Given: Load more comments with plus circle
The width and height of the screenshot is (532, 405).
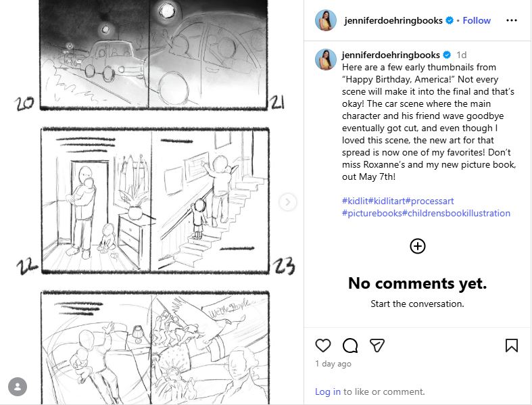Looking at the screenshot, I should tap(418, 246).
